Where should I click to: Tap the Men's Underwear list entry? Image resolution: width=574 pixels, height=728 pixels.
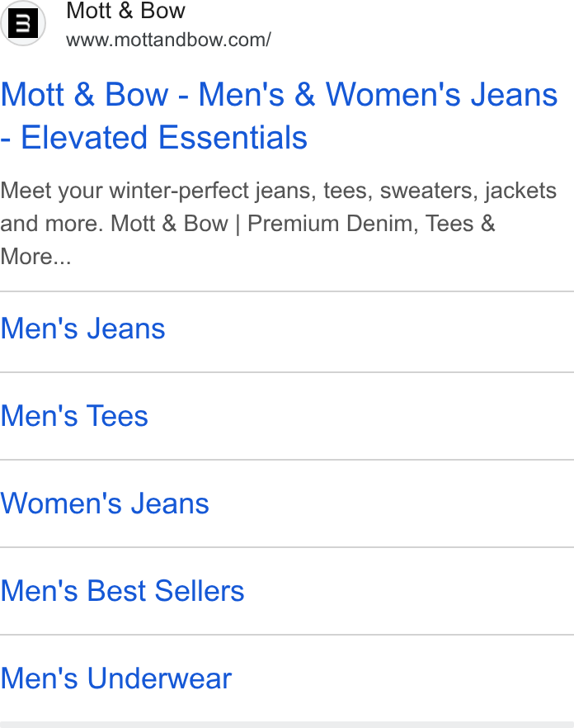click(287, 678)
